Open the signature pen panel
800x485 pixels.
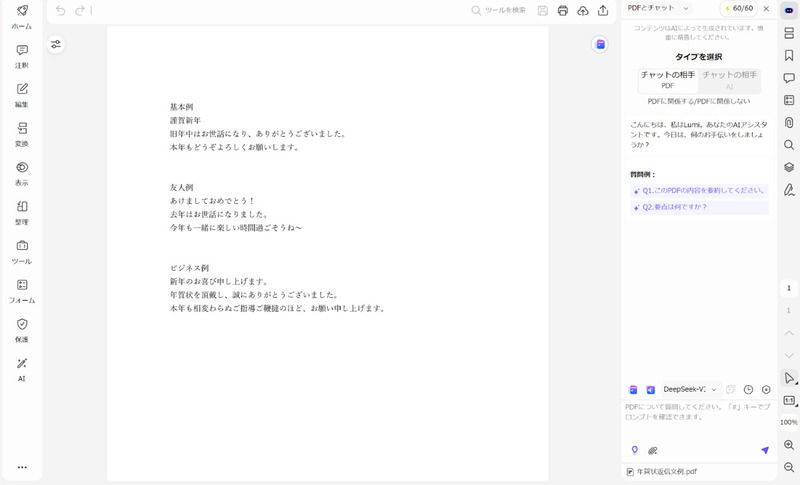[x=789, y=189]
